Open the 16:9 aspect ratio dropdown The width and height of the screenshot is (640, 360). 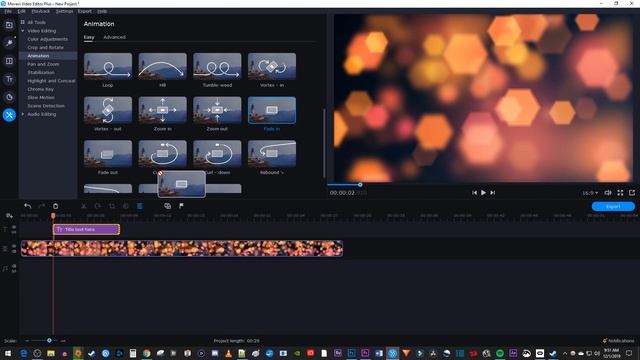[x=590, y=193]
